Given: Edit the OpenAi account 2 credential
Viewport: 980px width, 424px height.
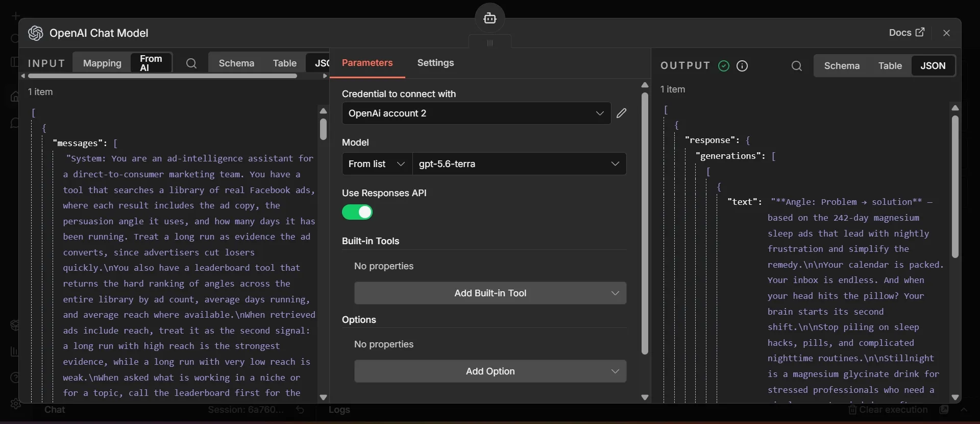Looking at the screenshot, I should pyautogui.click(x=621, y=113).
